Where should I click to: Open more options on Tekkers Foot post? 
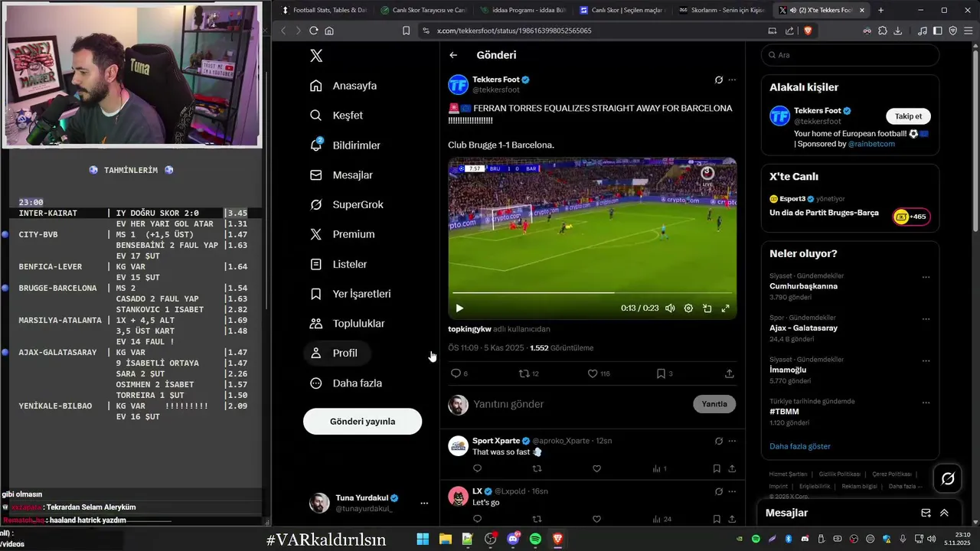[x=733, y=80]
